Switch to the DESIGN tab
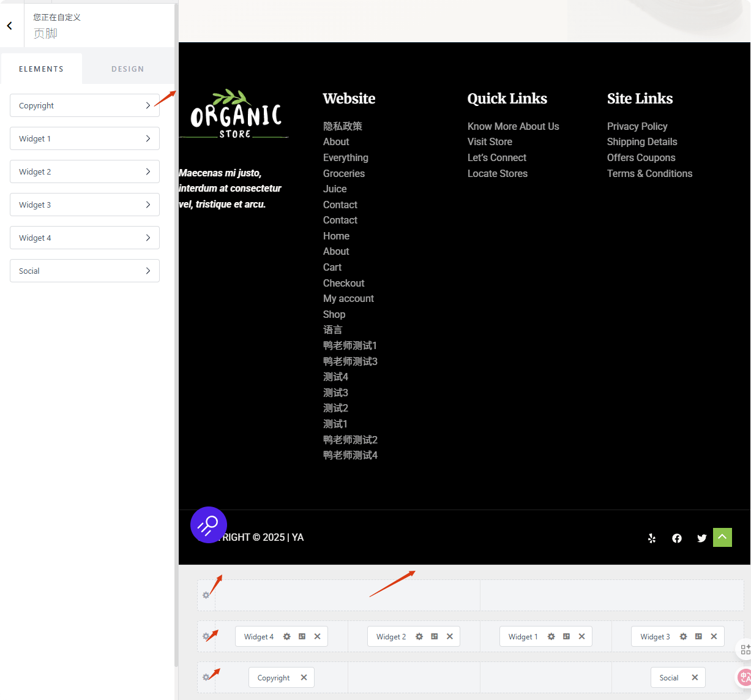The width and height of the screenshot is (751, 700). 127,69
